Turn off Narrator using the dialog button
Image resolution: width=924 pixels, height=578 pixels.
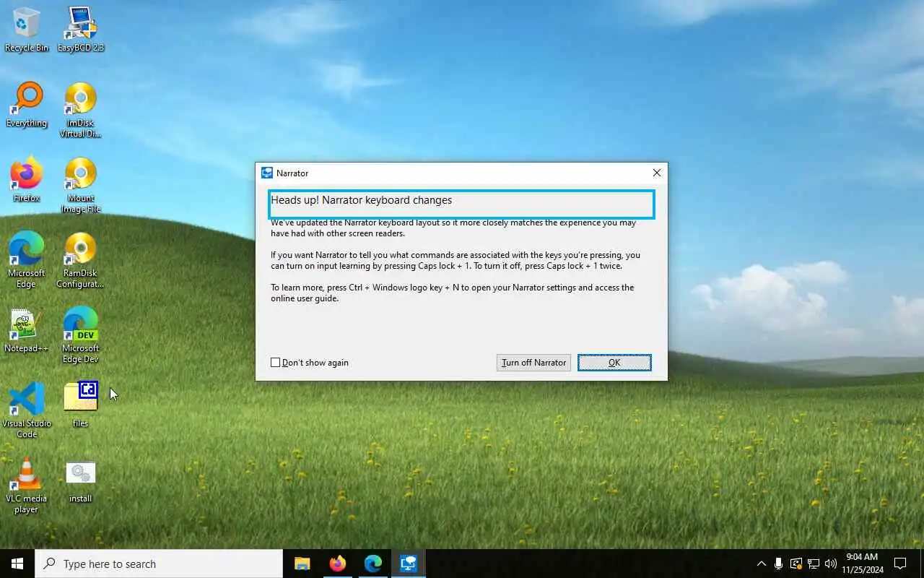click(533, 363)
